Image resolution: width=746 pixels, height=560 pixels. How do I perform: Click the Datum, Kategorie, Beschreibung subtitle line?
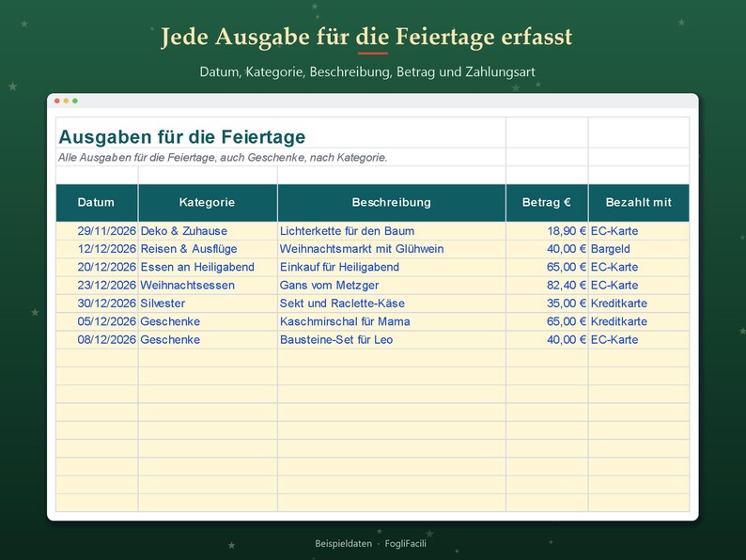[367, 71]
